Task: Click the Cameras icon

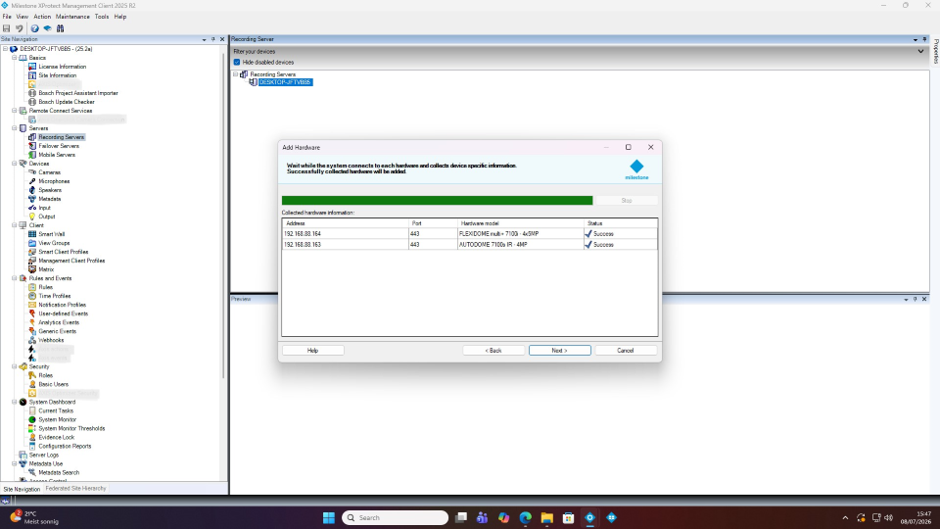Action: coord(32,172)
